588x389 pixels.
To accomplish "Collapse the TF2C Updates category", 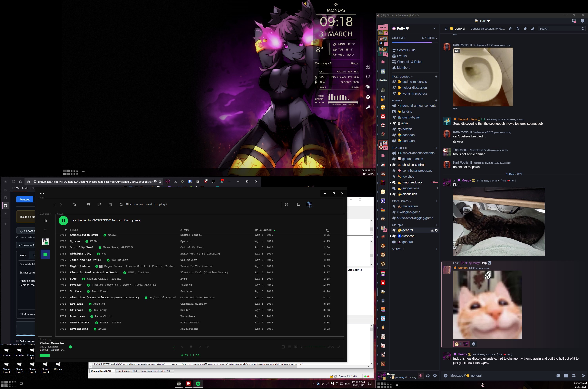I will pyautogui.click(x=402, y=77).
